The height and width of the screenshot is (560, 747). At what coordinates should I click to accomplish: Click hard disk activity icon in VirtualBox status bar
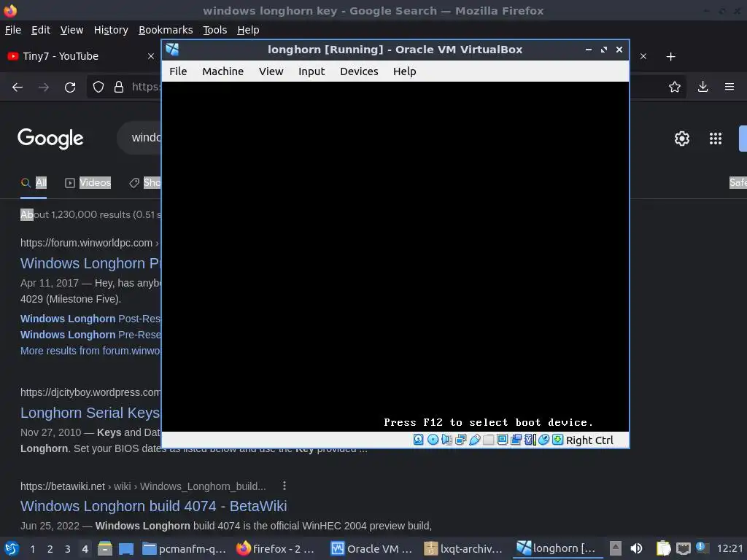(418, 440)
